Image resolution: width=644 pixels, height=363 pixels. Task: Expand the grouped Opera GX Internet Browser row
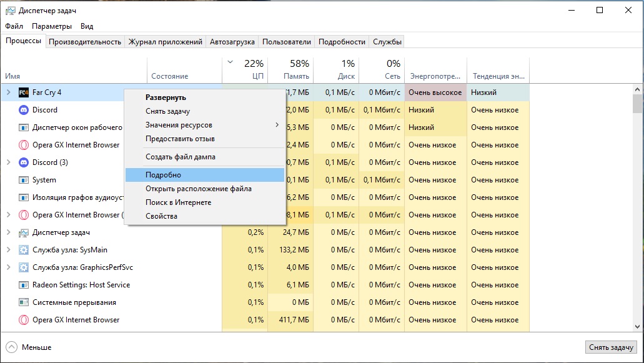click(9, 215)
